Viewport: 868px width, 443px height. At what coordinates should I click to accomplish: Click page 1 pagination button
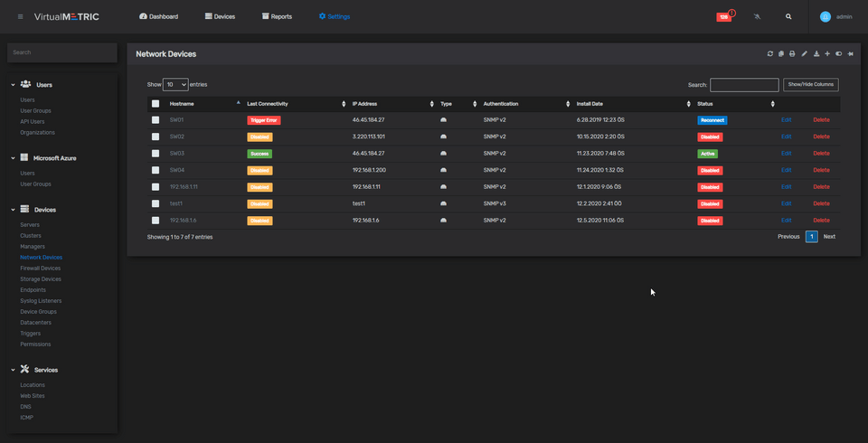coord(811,237)
